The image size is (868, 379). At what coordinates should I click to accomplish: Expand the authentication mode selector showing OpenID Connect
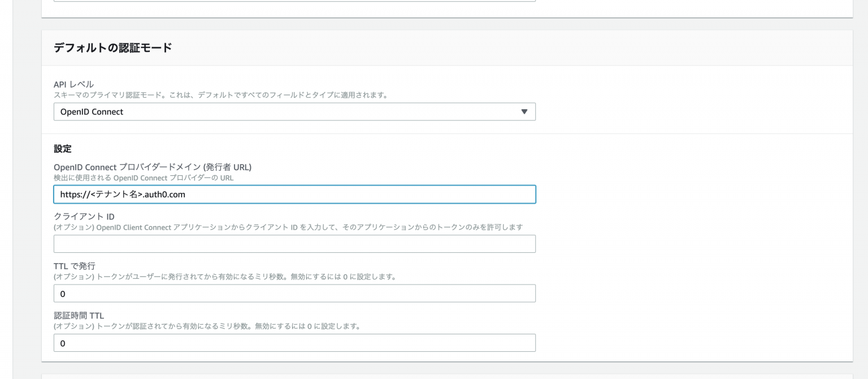[294, 111]
